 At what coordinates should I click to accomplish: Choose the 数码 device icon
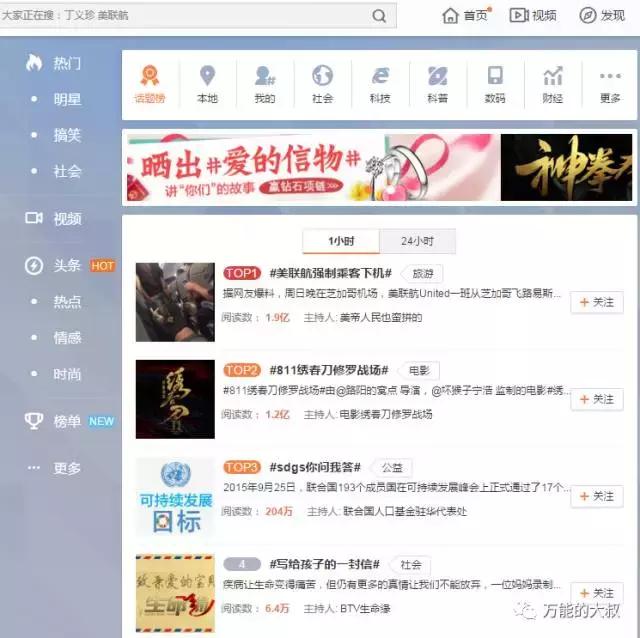pos(495,76)
